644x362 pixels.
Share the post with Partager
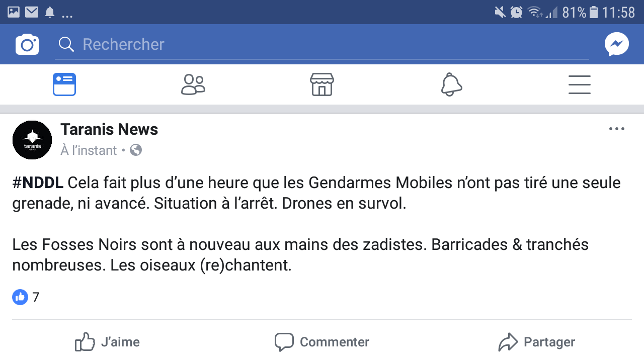click(x=536, y=342)
